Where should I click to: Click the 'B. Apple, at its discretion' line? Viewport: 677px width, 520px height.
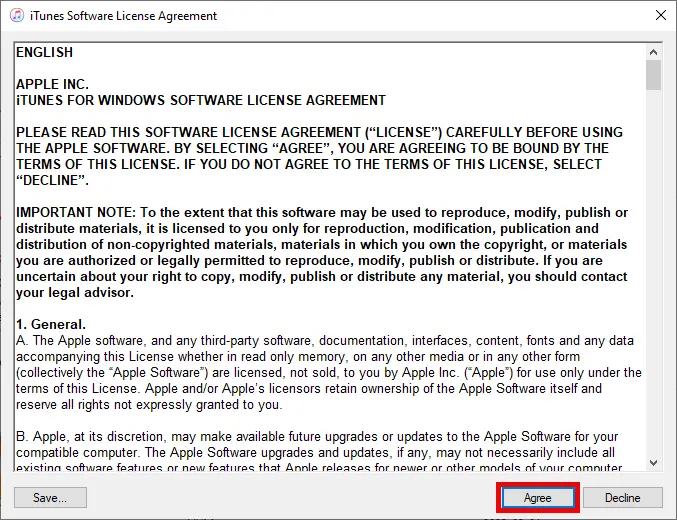click(317, 437)
